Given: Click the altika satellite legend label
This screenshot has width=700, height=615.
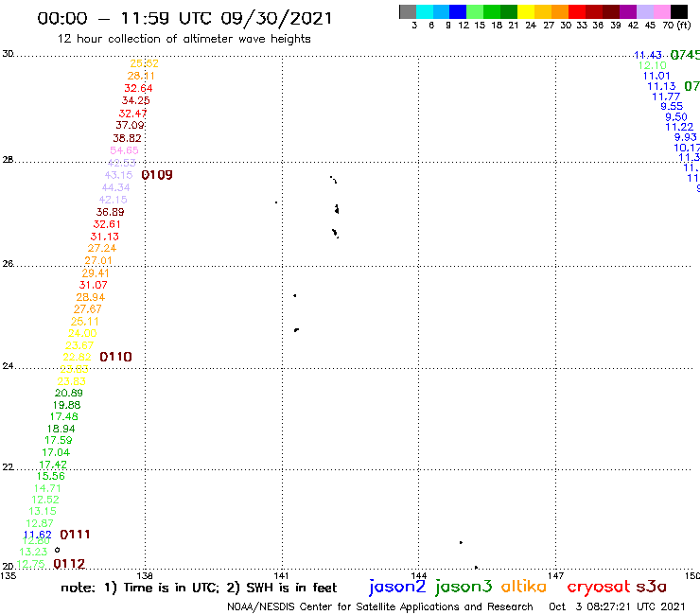Looking at the screenshot, I should coord(524,587).
